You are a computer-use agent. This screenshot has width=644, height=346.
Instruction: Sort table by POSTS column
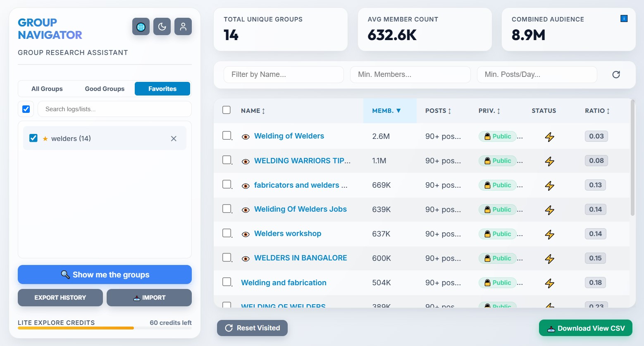[438, 111]
